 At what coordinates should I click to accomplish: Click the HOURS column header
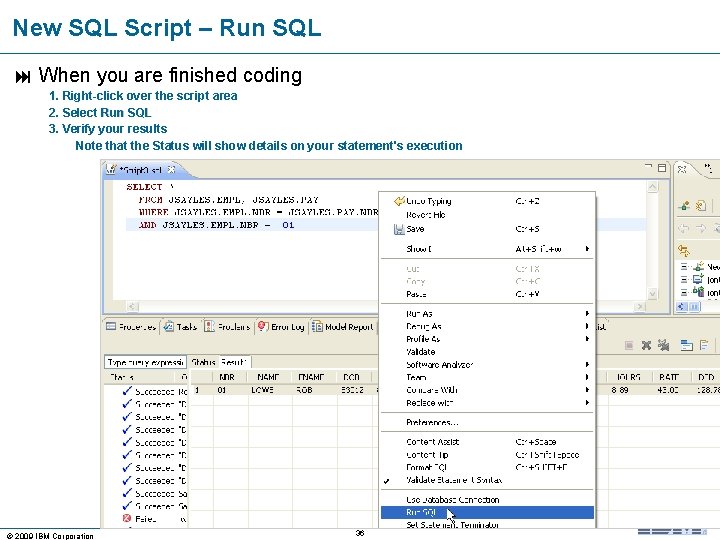coord(629,377)
